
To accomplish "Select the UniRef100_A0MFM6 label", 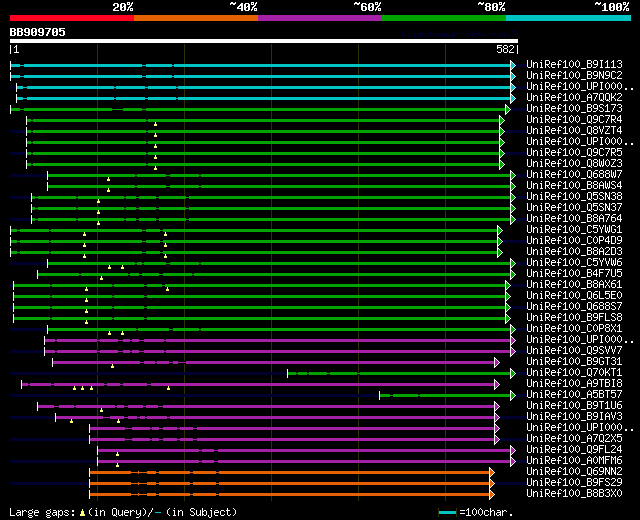I will [574, 461].
